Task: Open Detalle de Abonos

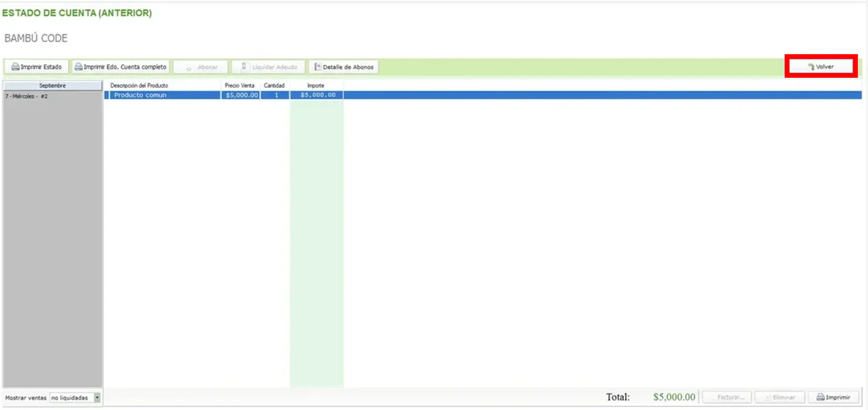Action: coord(344,67)
